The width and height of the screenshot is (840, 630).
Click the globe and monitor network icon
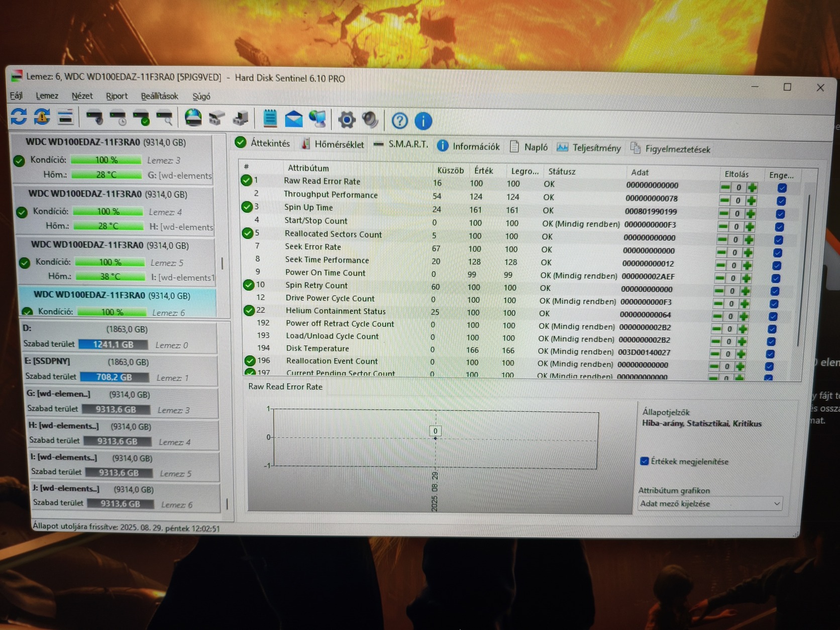[x=318, y=120]
